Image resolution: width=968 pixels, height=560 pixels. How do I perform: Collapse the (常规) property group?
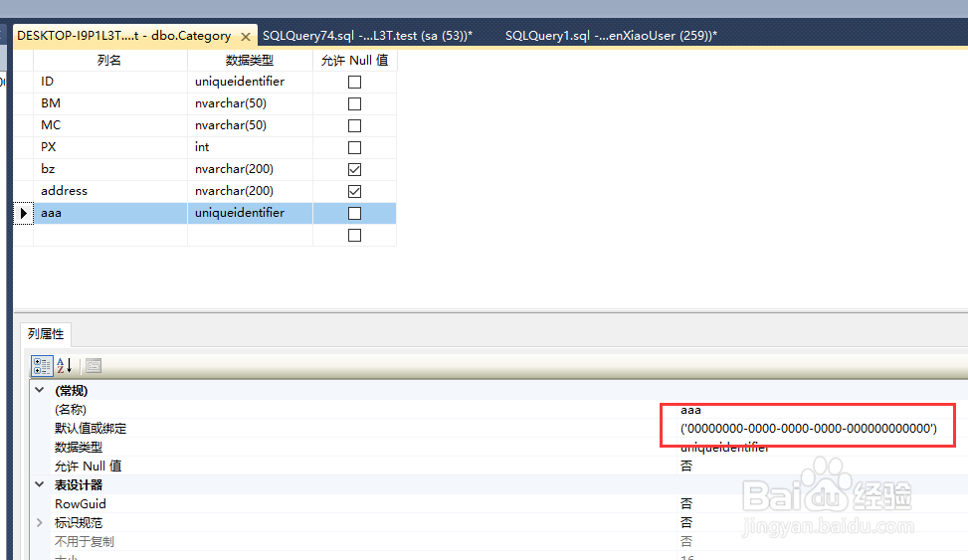tap(40, 390)
